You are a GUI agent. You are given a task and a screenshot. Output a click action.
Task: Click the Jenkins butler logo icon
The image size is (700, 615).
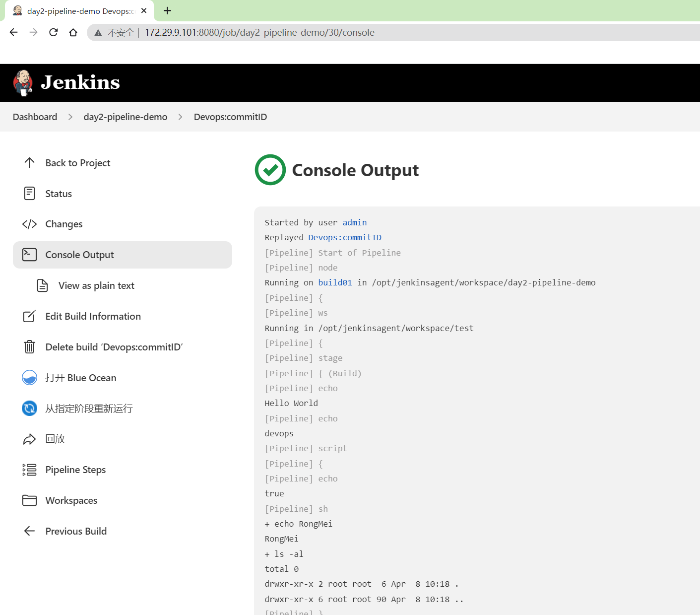point(23,82)
